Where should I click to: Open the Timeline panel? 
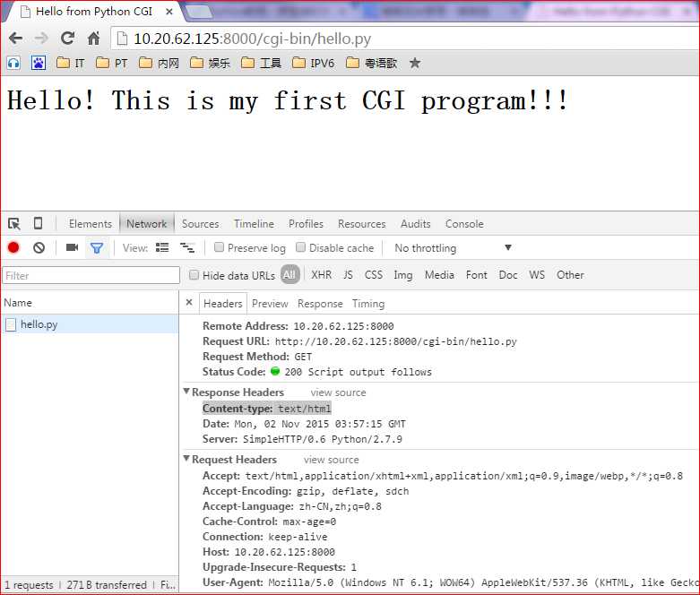pyautogui.click(x=254, y=224)
